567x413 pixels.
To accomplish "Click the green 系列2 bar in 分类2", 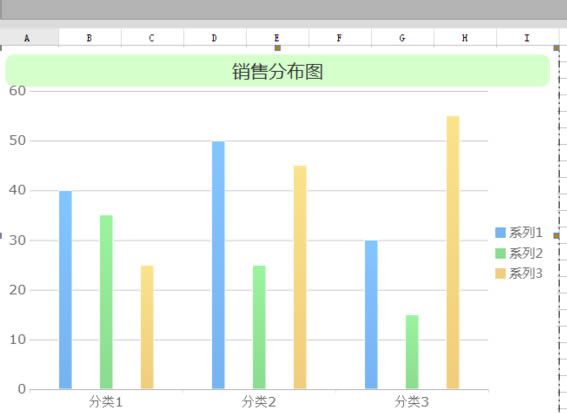I will pyautogui.click(x=259, y=327).
